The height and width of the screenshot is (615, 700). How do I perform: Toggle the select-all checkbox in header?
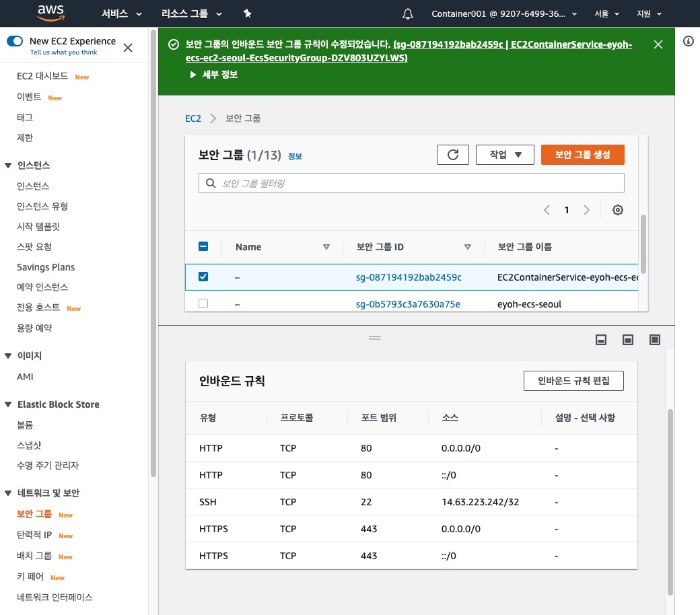(x=203, y=246)
